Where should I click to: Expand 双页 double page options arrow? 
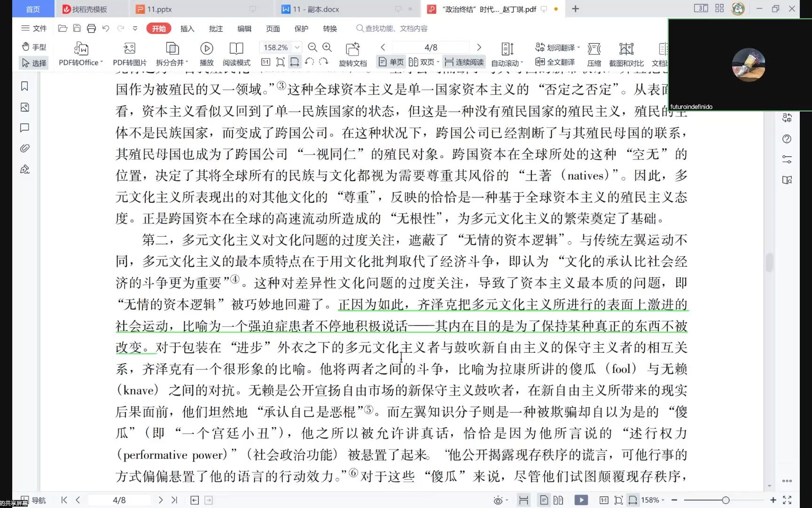point(438,62)
